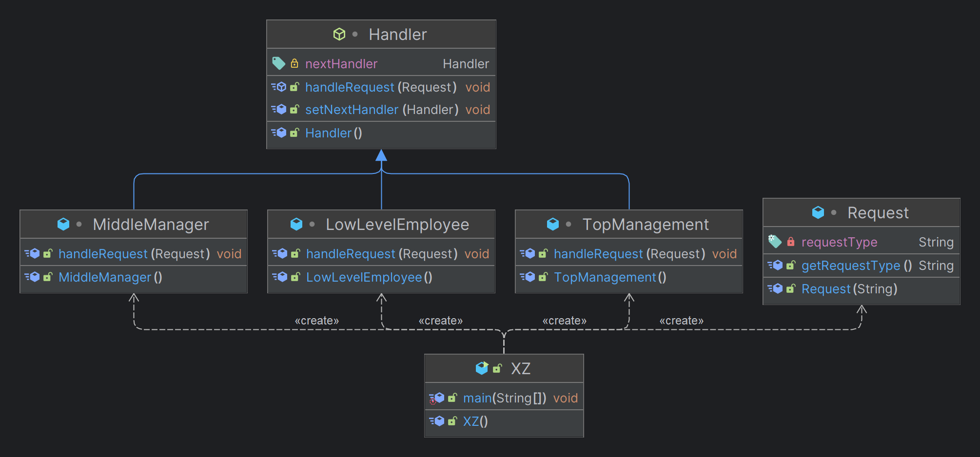The height and width of the screenshot is (457, 980).
Task: Click the lock icon beside nextHandler
Action: click(294, 63)
